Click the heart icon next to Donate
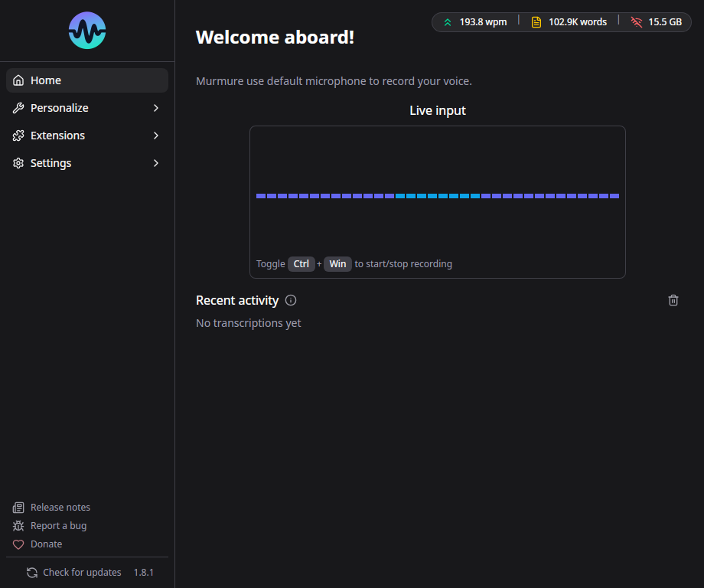The width and height of the screenshot is (704, 588). pos(18,544)
